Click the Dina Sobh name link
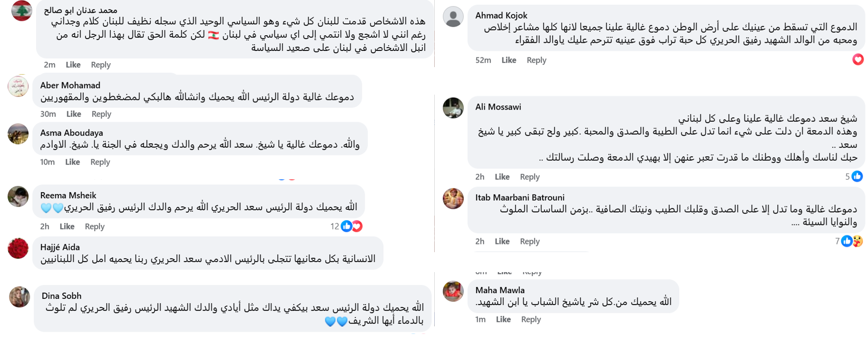868x343 pixels. 61,296
